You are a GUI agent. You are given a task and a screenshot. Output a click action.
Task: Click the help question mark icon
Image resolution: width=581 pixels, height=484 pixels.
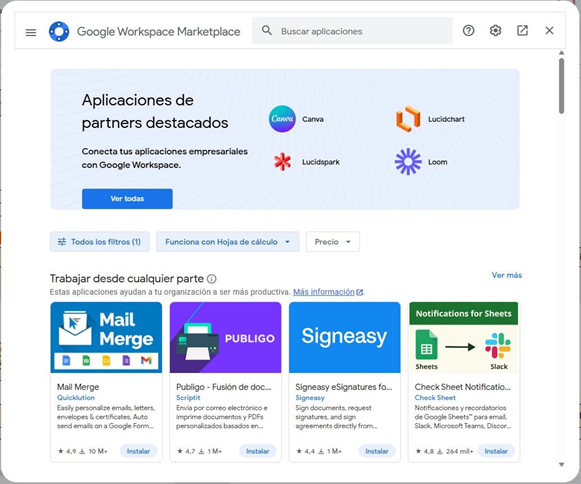pos(468,31)
